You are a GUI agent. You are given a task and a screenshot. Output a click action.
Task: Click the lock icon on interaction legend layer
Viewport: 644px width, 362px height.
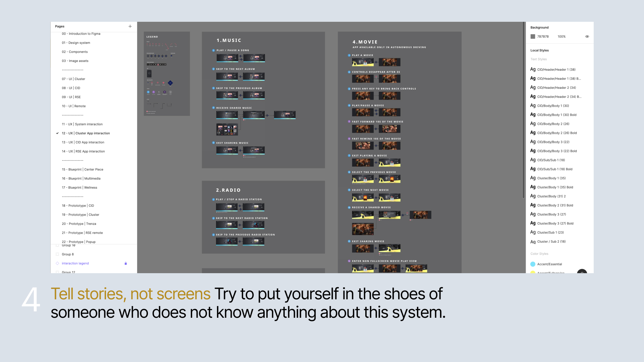(126, 263)
